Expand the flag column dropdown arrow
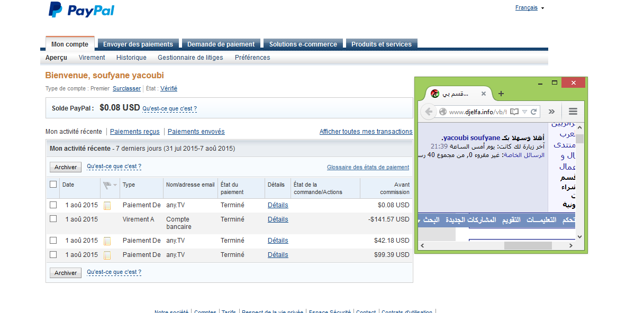The height and width of the screenshot is (313, 644). pos(115,185)
